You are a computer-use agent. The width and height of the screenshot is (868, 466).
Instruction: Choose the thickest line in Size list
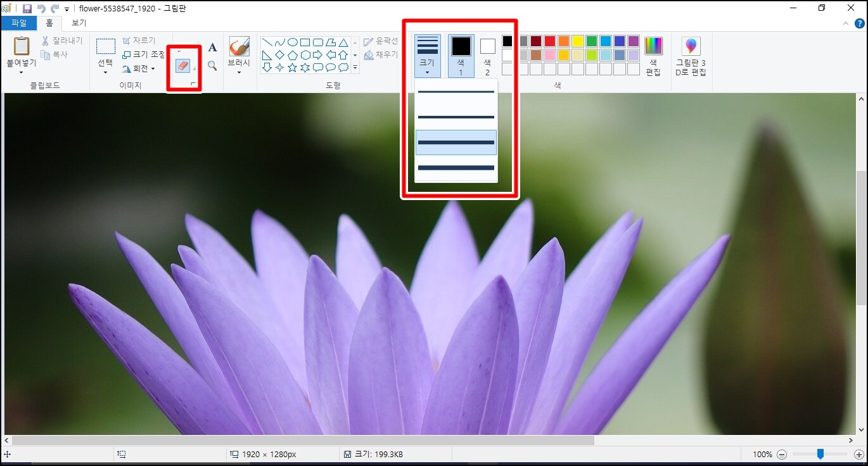coord(456,168)
